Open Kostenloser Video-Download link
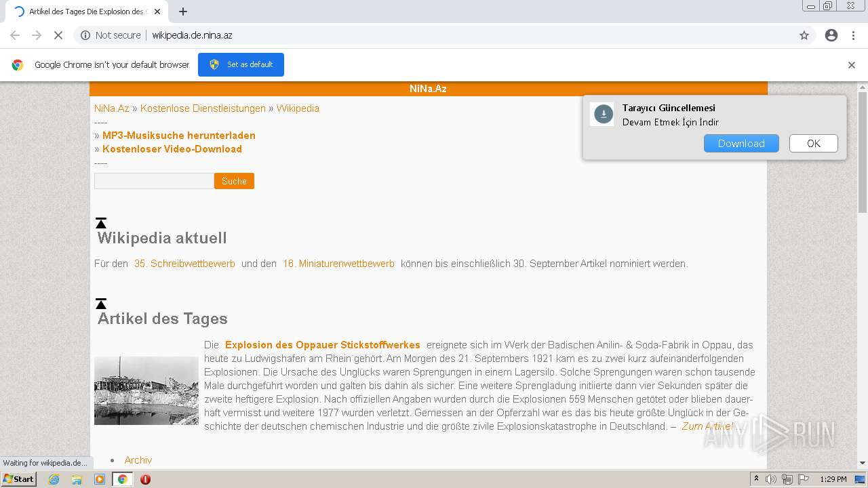The height and width of the screenshot is (488, 868). [172, 149]
